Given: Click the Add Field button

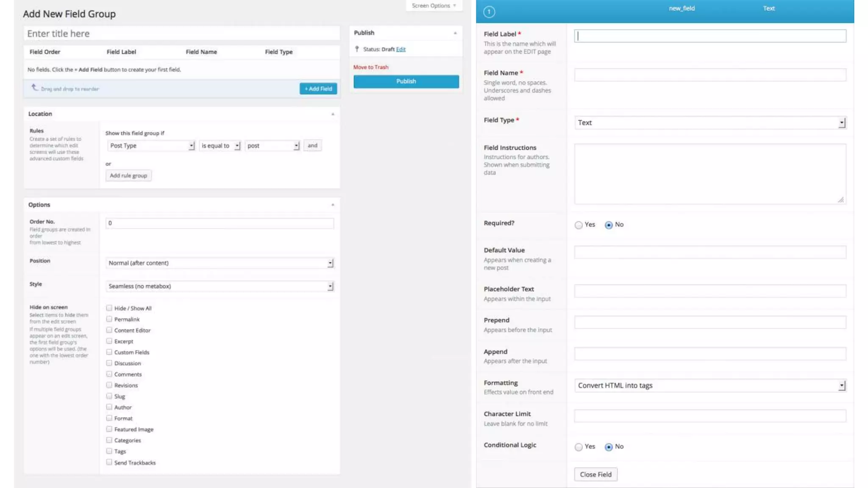Looking at the screenshot, I should coord(318,89).
